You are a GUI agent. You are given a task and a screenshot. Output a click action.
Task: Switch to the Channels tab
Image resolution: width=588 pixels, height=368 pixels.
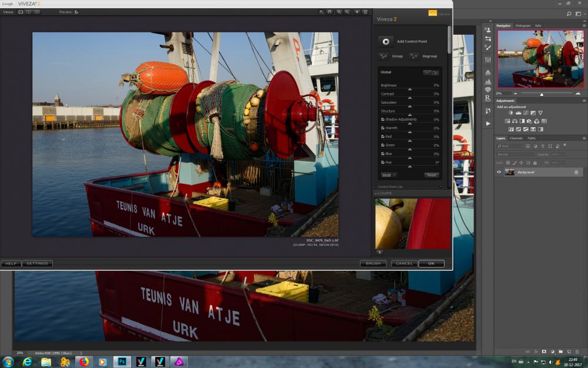[x=516, y=138]
